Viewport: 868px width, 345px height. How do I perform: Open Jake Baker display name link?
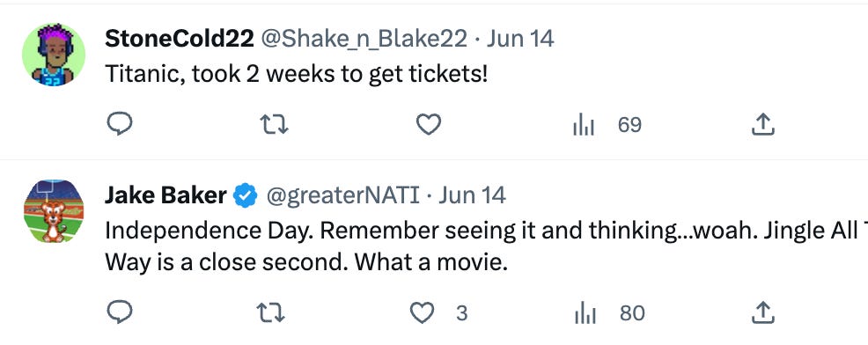tap(166, 195)
